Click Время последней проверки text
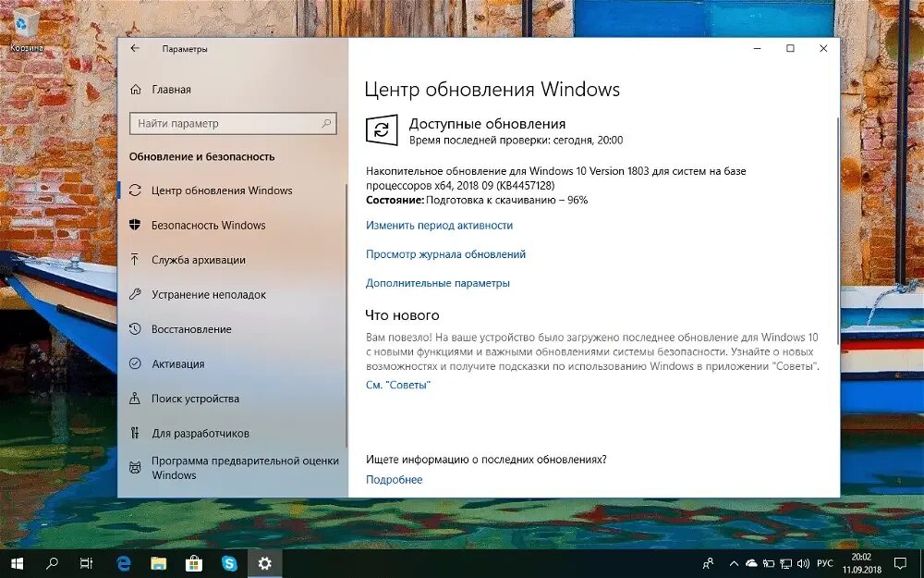This screenshot has width=924, height=578. pos(516,141)
